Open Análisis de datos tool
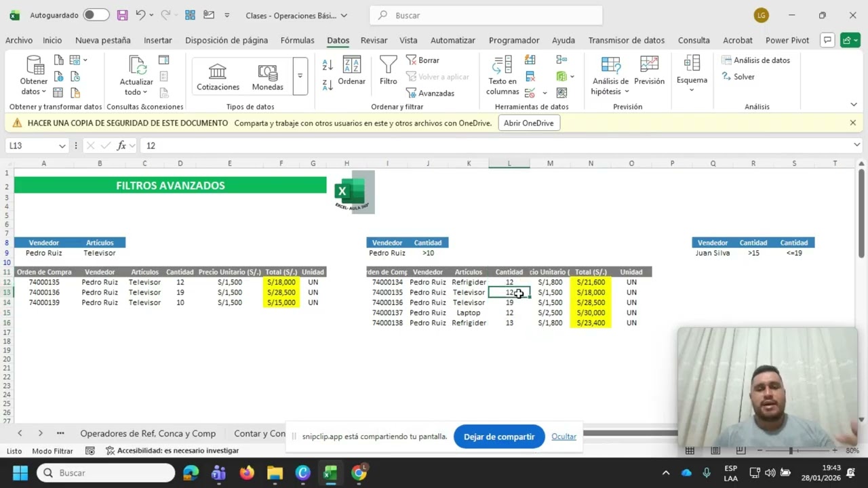Image resolution: width=868 pixels, height=488 pixels. 755,60
